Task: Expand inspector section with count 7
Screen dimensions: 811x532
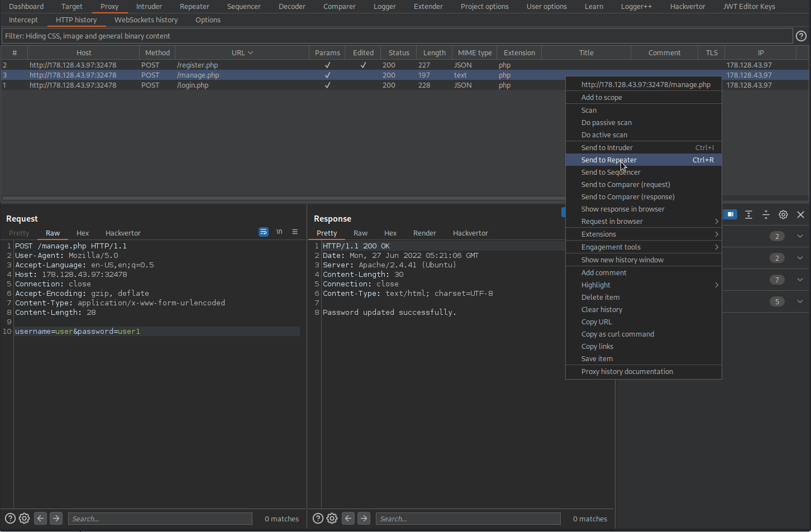Action: click(800, 280)
